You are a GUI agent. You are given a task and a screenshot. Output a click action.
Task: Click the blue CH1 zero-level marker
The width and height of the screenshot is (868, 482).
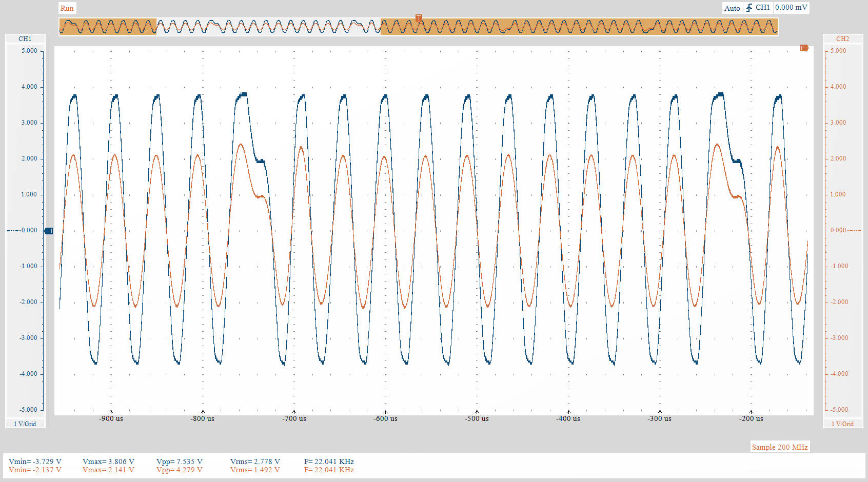point(49,231)
